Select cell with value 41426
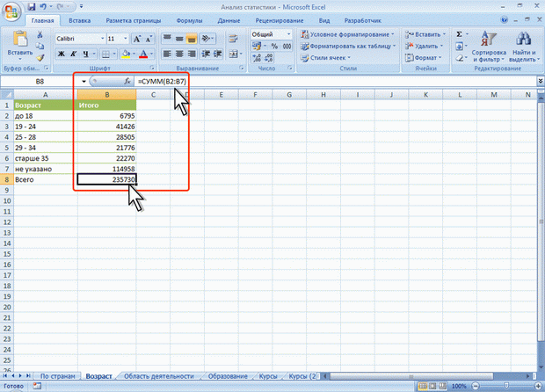The width and height of the screenshot is (545, 392). [106, 127]
